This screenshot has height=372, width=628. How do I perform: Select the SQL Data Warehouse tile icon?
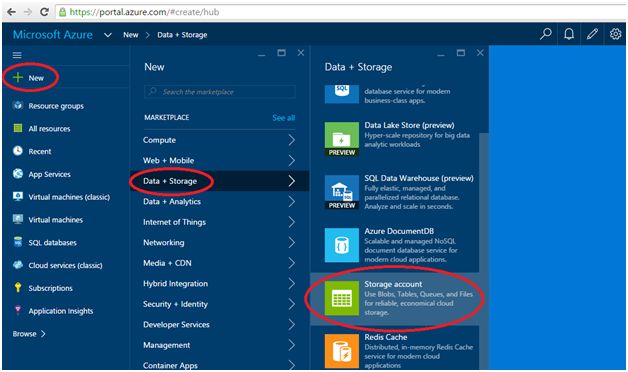[342, 192]
